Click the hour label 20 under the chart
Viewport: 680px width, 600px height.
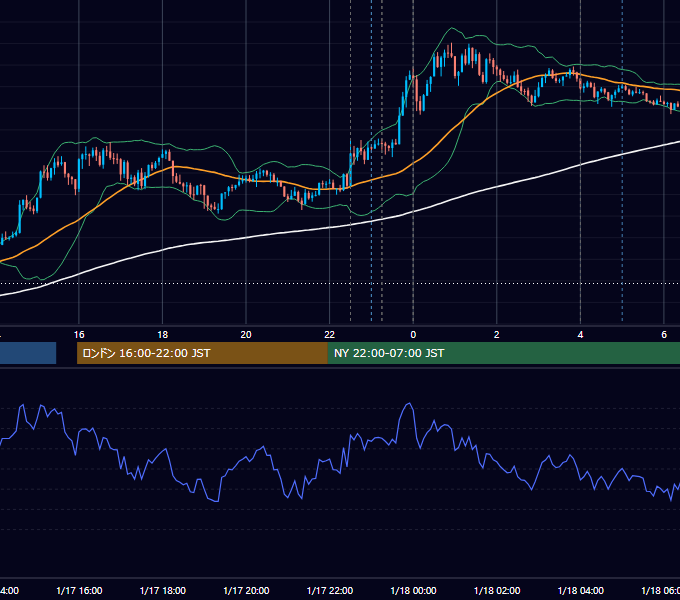[246, 335]
